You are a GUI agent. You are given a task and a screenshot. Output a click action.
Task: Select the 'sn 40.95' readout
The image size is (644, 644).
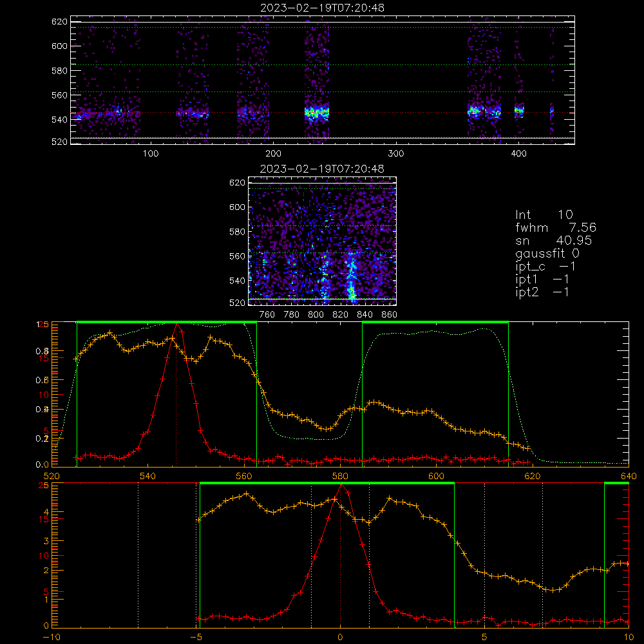coord(554,240)
